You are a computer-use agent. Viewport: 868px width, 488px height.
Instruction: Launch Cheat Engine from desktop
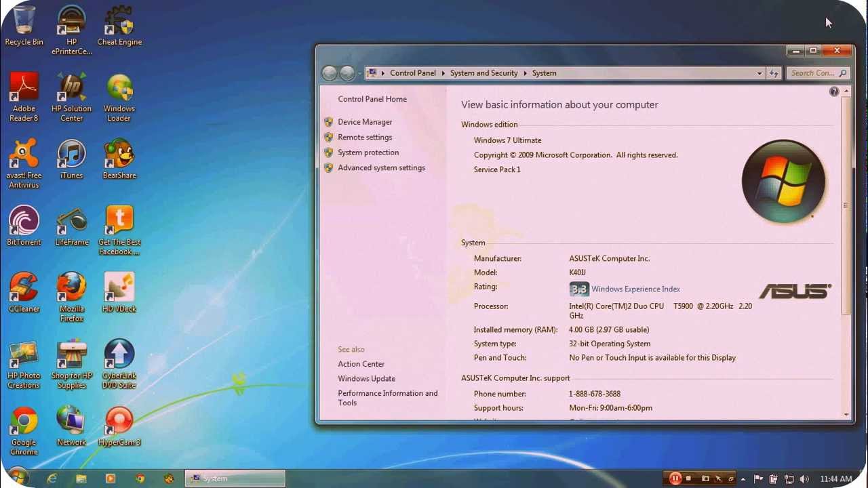(x=119, y=26)
